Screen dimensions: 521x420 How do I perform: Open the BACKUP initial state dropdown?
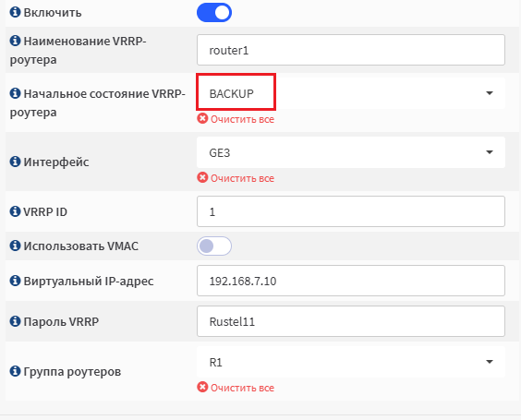(351, 93)
